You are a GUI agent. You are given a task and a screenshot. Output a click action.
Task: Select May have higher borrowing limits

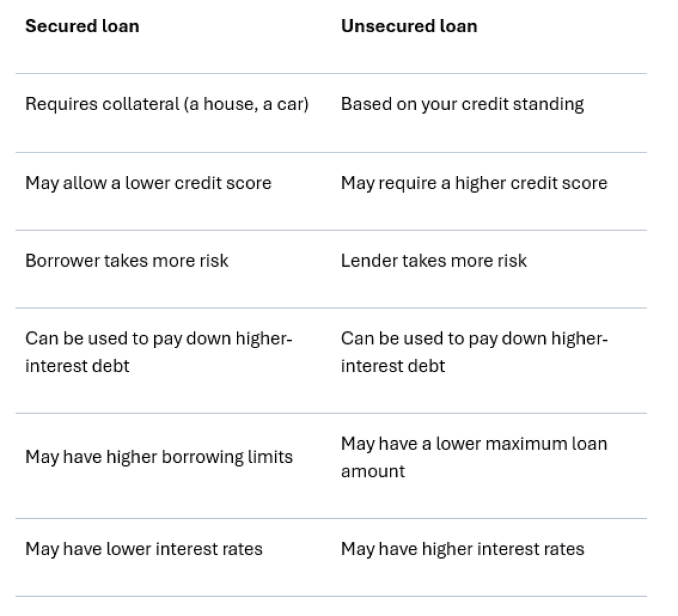click(x=159, y=457)
